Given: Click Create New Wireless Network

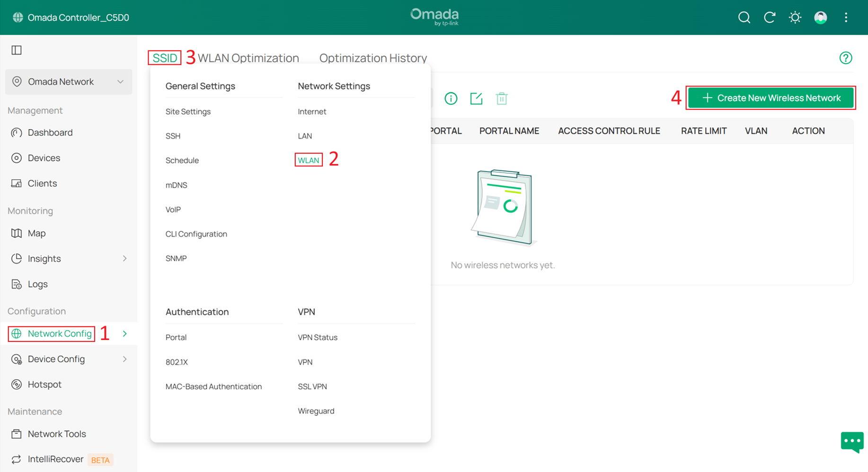Looking at the screenshot, I should 771,98.
